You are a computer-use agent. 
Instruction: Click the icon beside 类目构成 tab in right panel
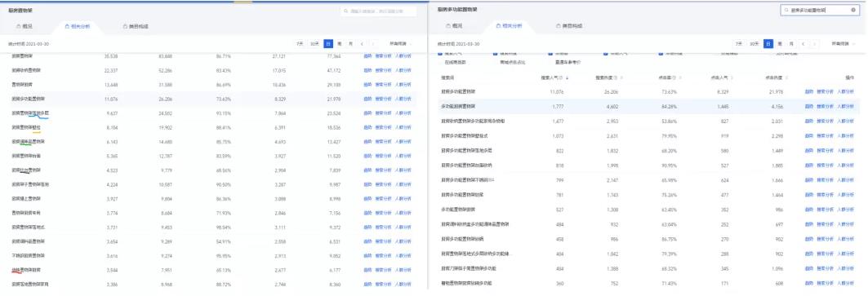point(558,26)
